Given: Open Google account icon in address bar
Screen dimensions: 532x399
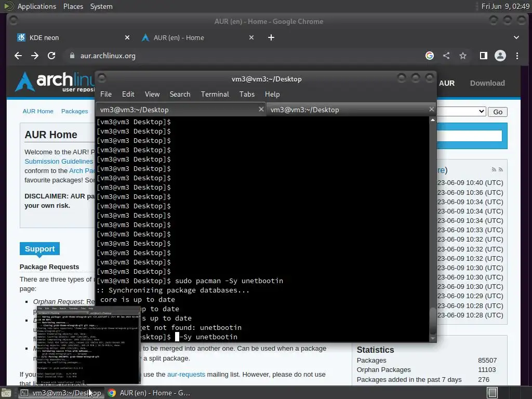Looking at the screenshot, I should [x=430, y=56].
